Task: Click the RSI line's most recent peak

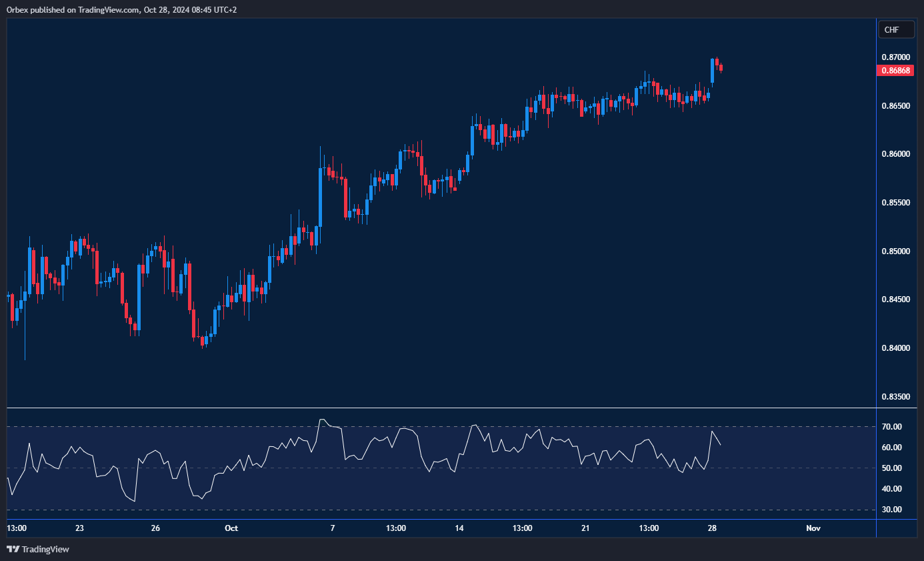Action: [x=712, y=432]
